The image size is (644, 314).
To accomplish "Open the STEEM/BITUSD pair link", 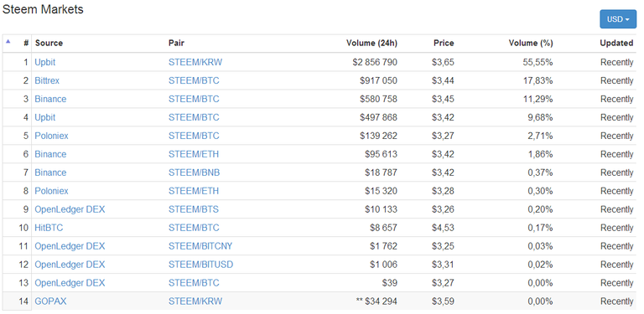I will click(x=200, y=265).
